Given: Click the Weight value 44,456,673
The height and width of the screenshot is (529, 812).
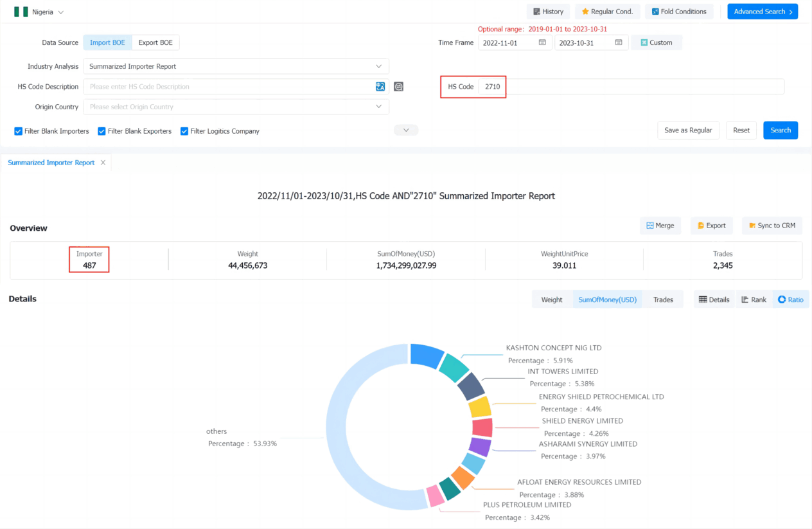Looking at the screenshot, I should coord(248,265).
